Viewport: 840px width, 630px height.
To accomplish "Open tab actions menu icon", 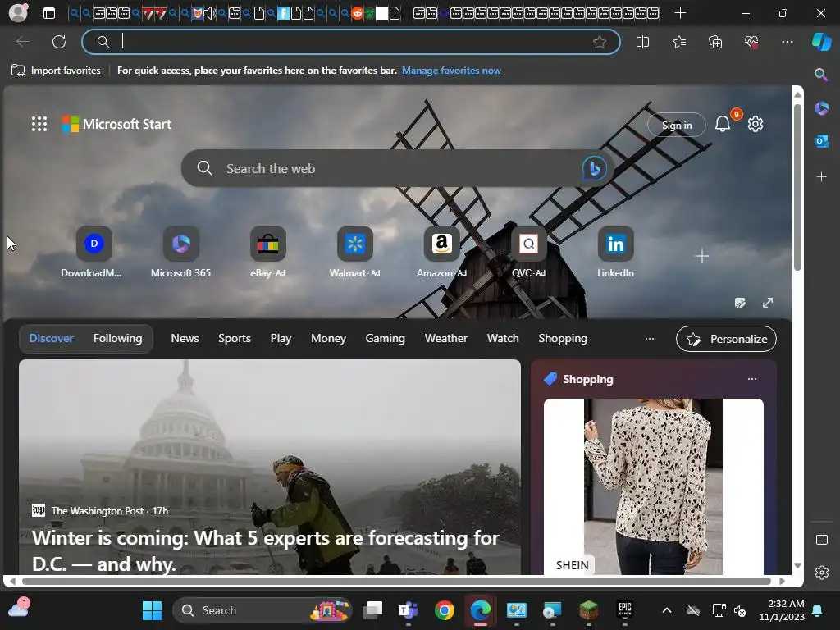I will (x=49, y=13).
